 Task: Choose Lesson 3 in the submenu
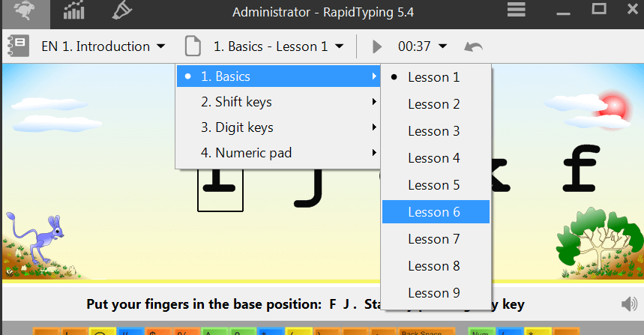click(436, 131)
